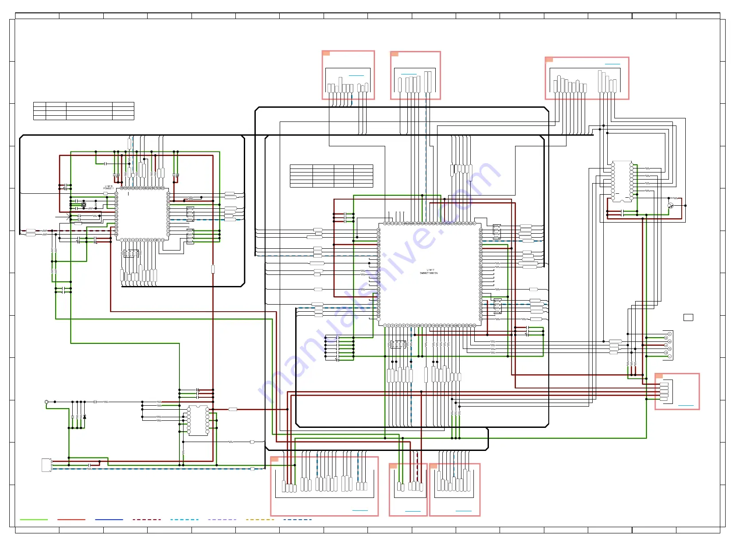The height and width of the screenshot is (560, 754).
Task: Click the dashed dark blue legend line
Action: (x=297, y=520)
